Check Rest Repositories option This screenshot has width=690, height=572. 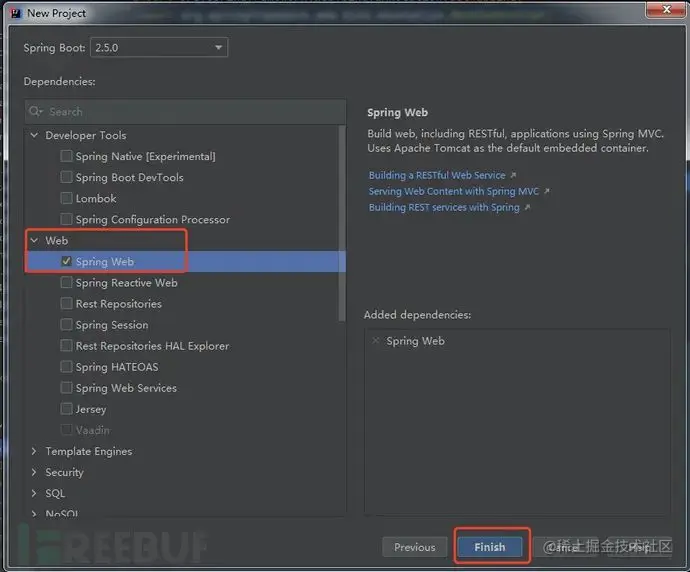66,304
